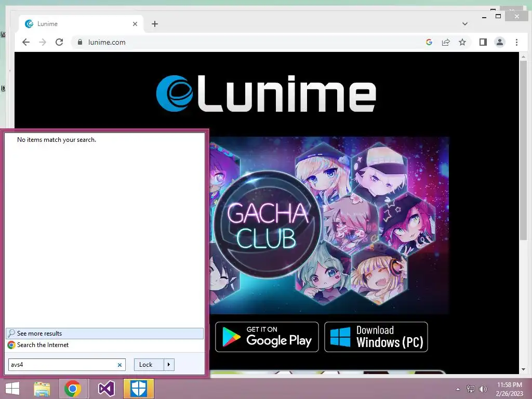Click page scrollbar up arrow
Viewport: 532px width, 399px height.
click(x=523, y=57)
